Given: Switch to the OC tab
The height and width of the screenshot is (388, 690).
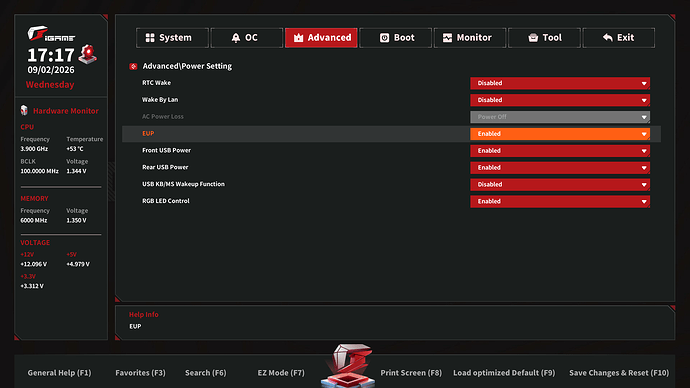Looking at the screenshot, I should (x=247, y=38).
